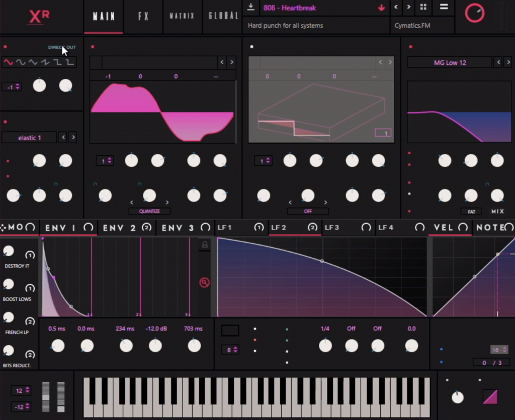Switch to the FX tab
This screenshot has height=420, width=515.
(143, 16)
